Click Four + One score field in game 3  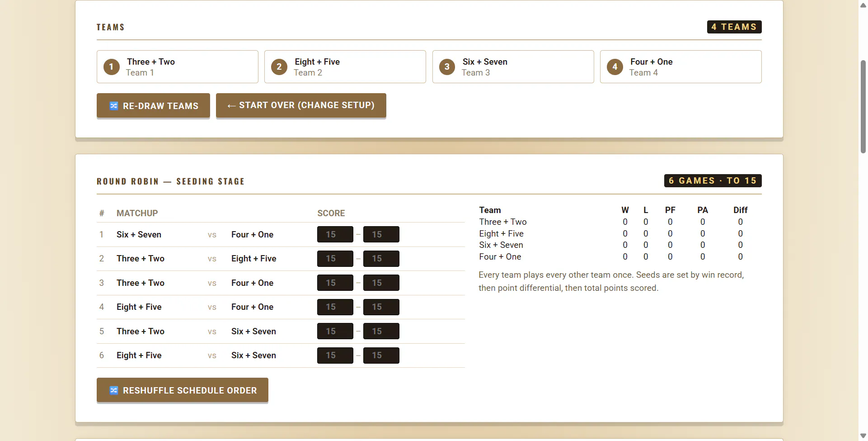pyautogui.click(x=381, y=283)
